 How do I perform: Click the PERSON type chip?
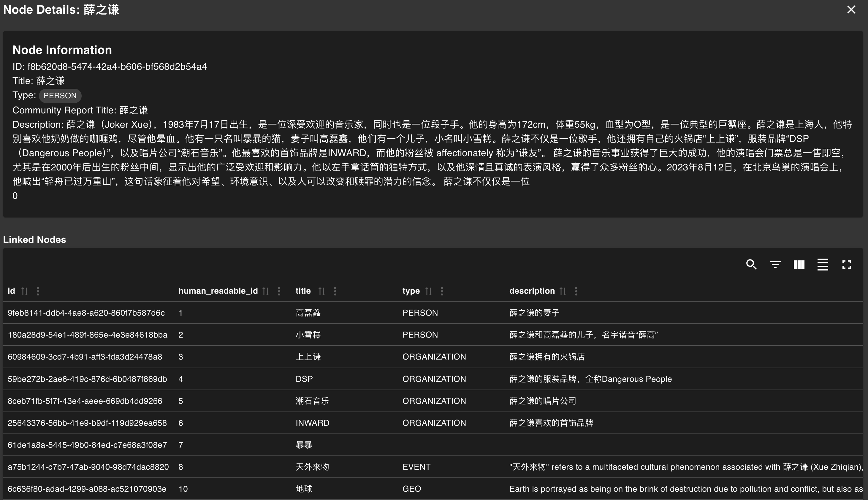click(x=60, y=96)
